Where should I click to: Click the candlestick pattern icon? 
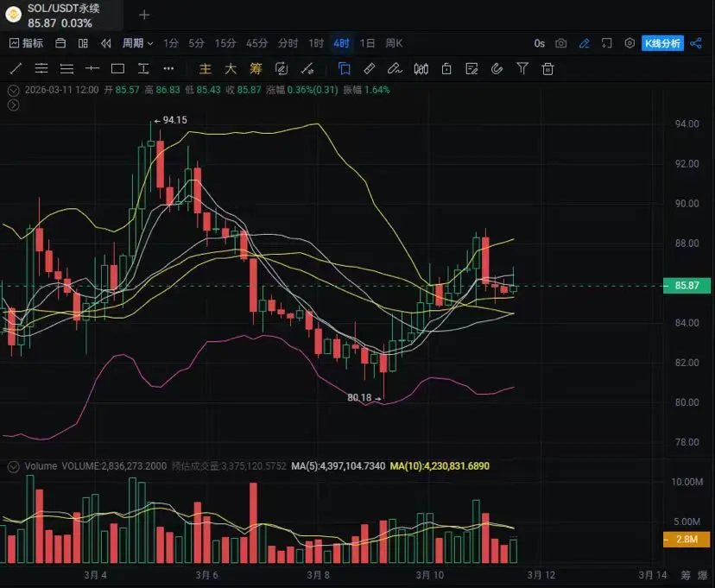click(421, 69)
